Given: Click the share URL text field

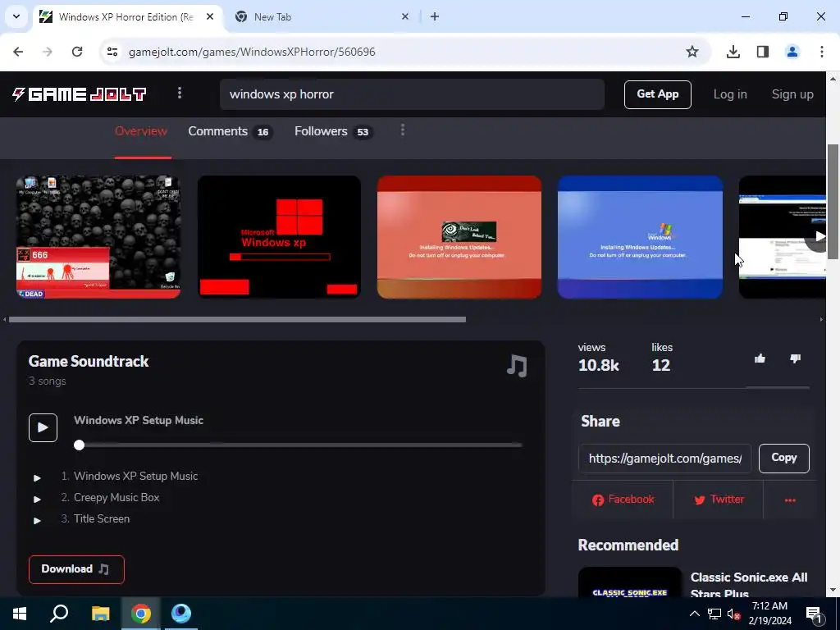Looking at the screenshot, I should (664, 459).
